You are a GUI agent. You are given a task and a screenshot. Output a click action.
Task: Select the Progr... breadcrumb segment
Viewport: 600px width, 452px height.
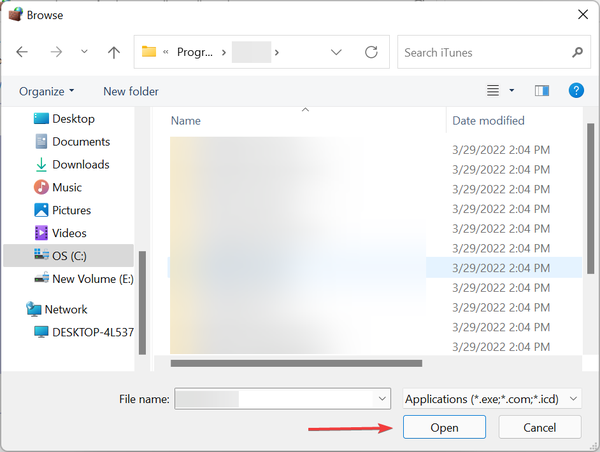point(194,52)
